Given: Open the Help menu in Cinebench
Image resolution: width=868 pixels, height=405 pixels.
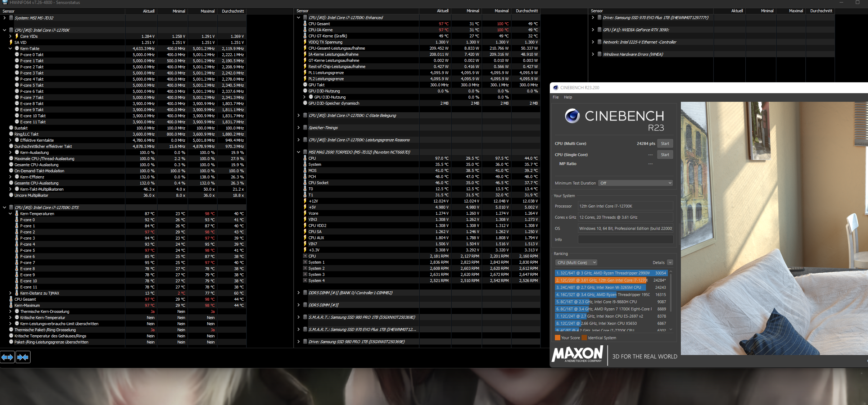Looking at the screenshot, I should point(568,97).
